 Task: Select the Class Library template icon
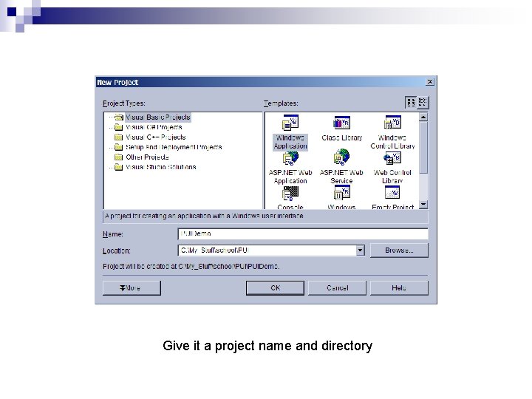coord(341,123)
